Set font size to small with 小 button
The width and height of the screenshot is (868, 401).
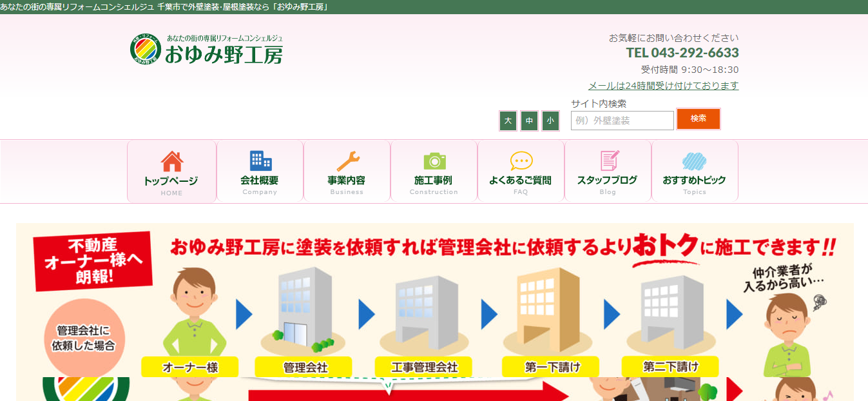tap(550, 121)
